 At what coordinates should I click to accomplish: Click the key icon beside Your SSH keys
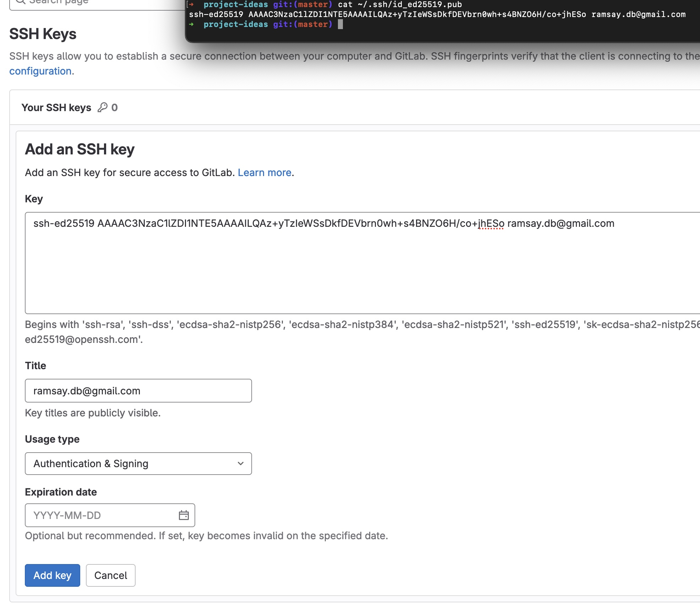click(103, 107)
